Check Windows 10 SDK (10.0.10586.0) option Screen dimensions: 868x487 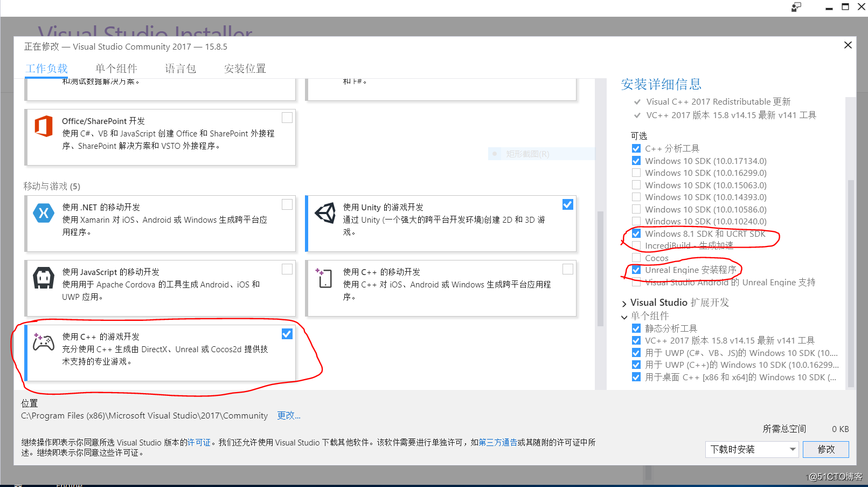tap(636, 209)
